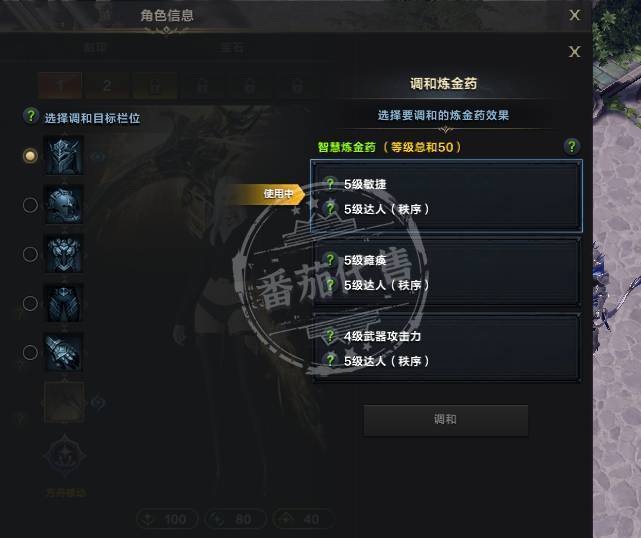
Task: Switch to preset tab 2
Action: tap(107, 86)
